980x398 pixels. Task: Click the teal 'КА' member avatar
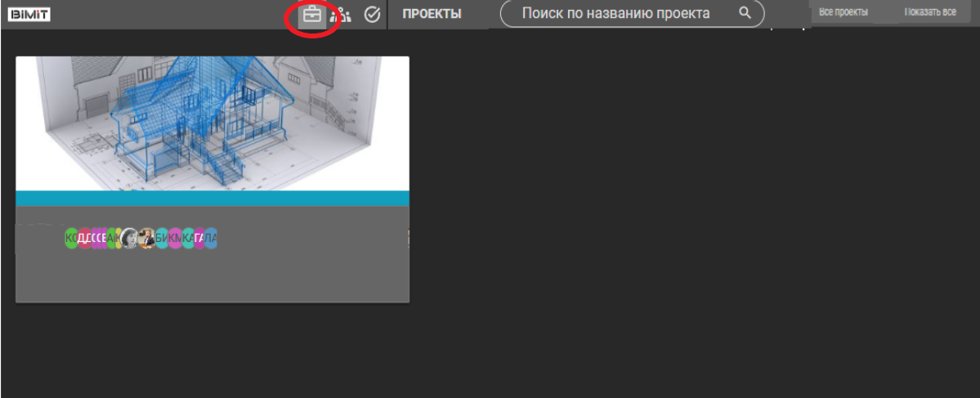click(187, 238)
